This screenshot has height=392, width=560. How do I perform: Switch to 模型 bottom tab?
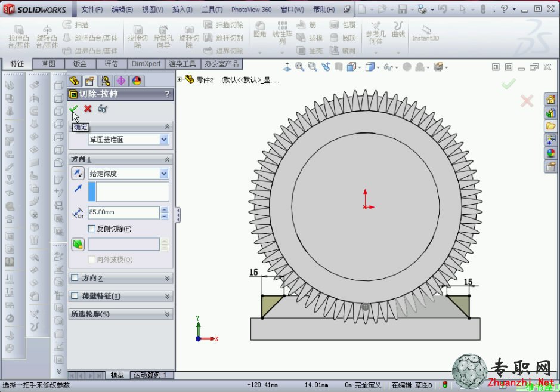pyautogui.click(x=117, y=375)
